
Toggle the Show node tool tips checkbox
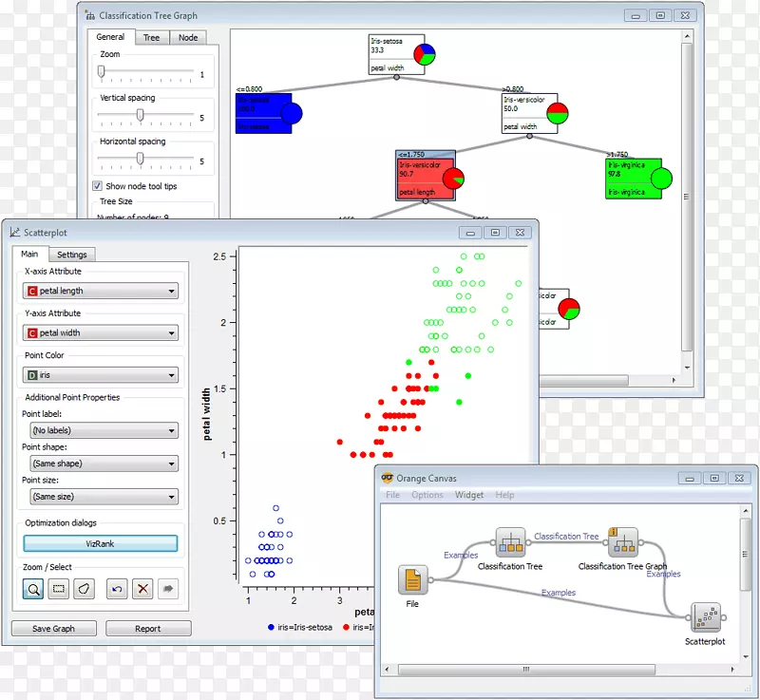[x=97, y=186]
